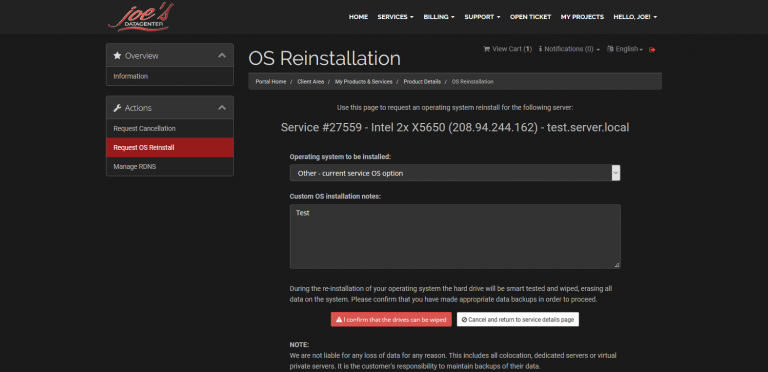Open the English language selector
This screenshot has width=768, height=372.
[625, 49]
